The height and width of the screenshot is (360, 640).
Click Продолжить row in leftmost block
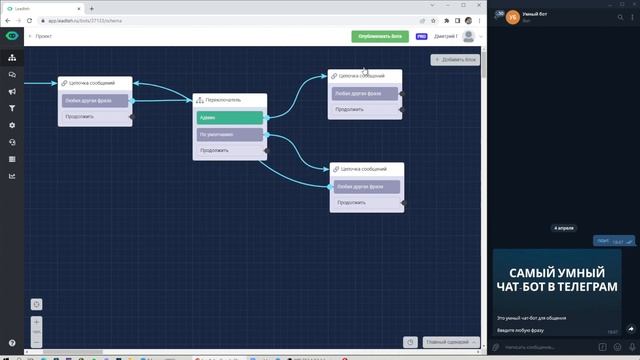tap(95, 117)
